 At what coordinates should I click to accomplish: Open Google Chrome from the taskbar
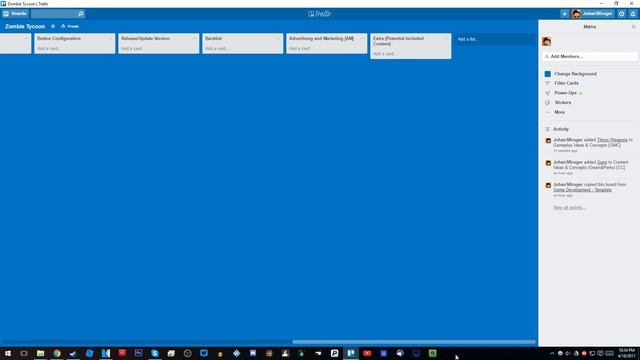click(x=57, y=353)
